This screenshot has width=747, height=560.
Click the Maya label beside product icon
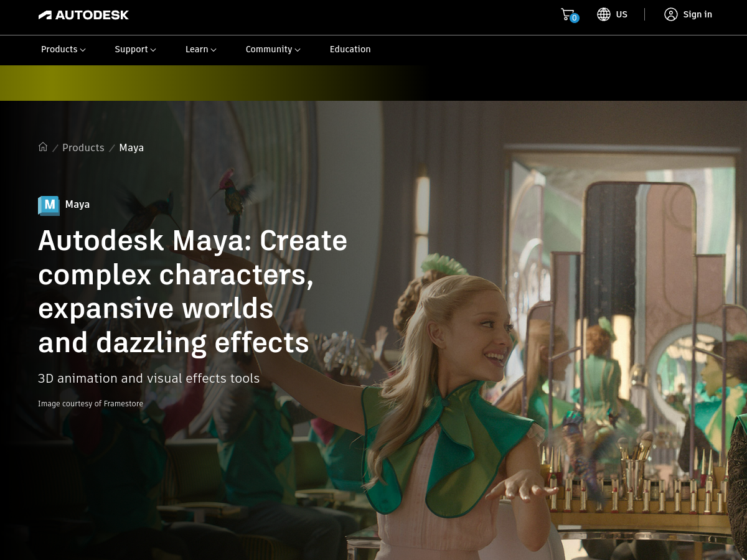click(77, 204)
